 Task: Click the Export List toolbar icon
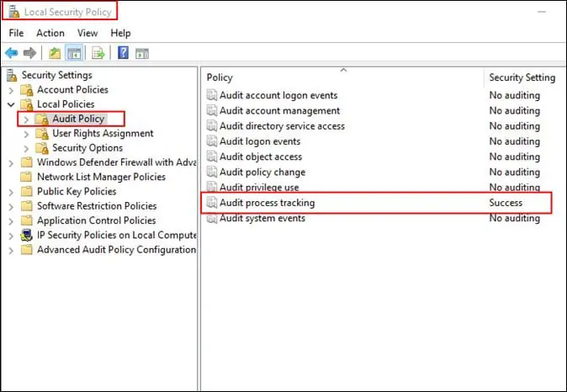[x=98, y=53]
